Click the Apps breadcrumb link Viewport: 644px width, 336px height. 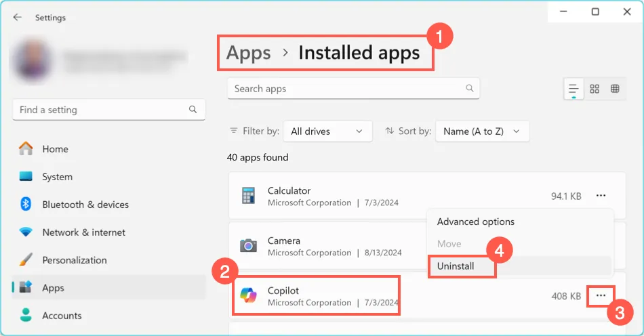click(x=249, y=53)
